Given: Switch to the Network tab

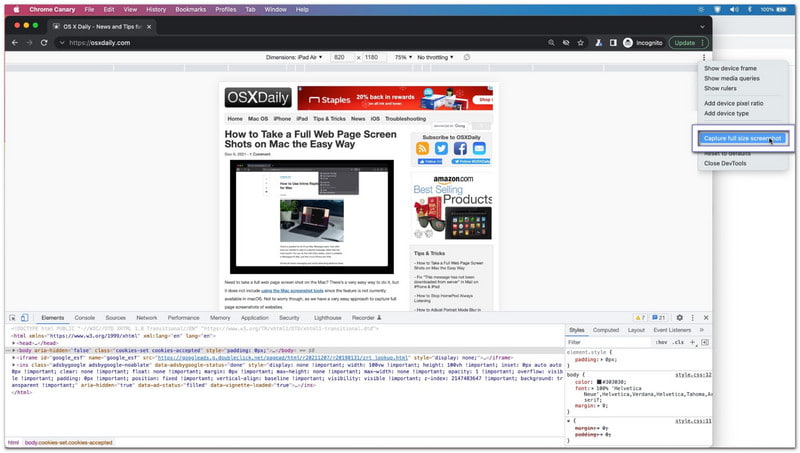Looking at the screenshot, I should click(x=146, y=318).
